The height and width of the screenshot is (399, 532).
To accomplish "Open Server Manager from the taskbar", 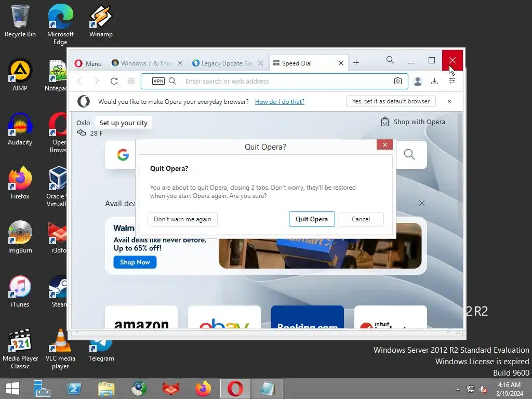I will (42, 389).
